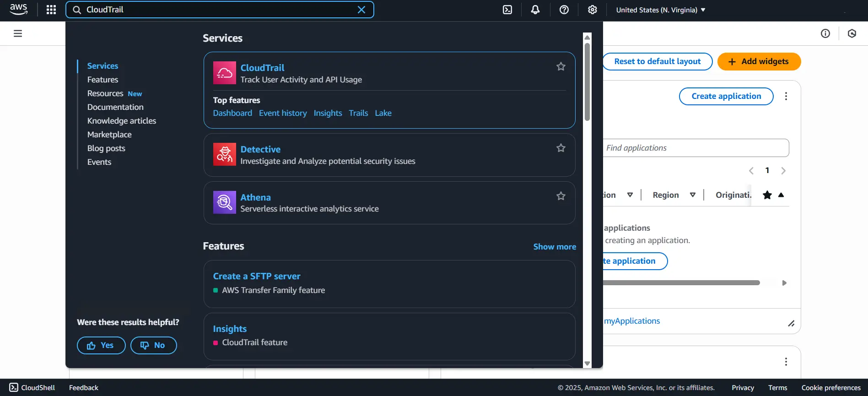Toggle the left navigation hamburger menu
This screenshot has height=396, width=868.
(x=18, y=33)
